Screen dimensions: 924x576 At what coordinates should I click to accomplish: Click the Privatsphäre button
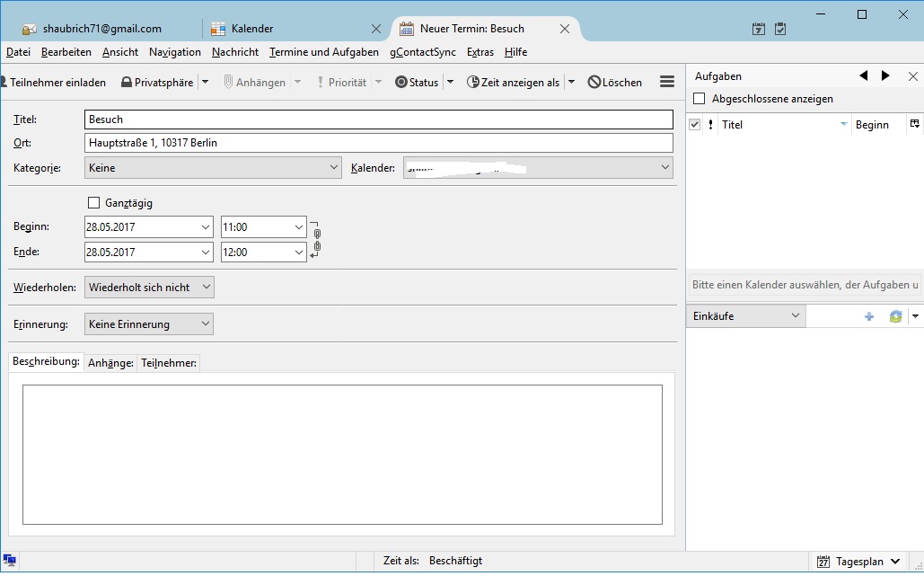(157, 83)
